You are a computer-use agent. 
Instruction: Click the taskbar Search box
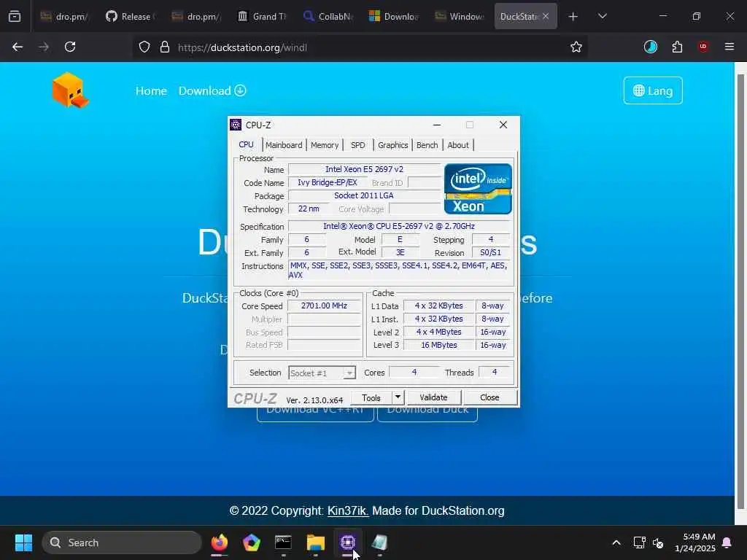122,542
